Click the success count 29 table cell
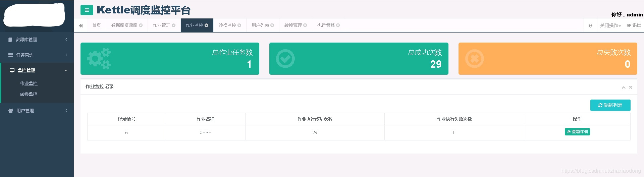This screenshot has width=644, height=177. point(315,132)
